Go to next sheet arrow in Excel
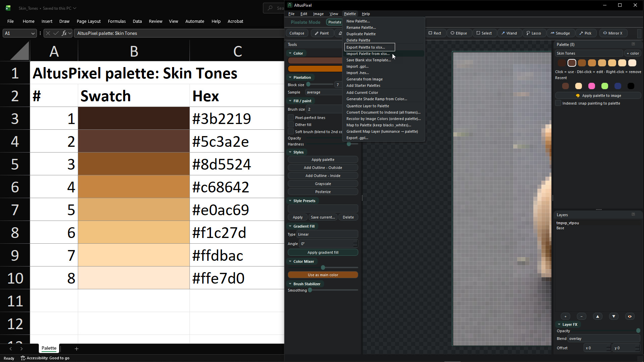Screen dimensions: 644x362 21,349
